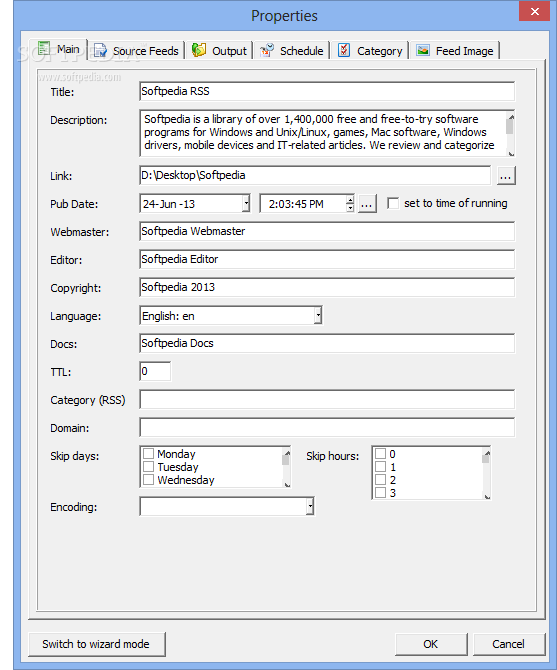
Task: Check hour 2 in Skip hours
Action: pos(380,479)
